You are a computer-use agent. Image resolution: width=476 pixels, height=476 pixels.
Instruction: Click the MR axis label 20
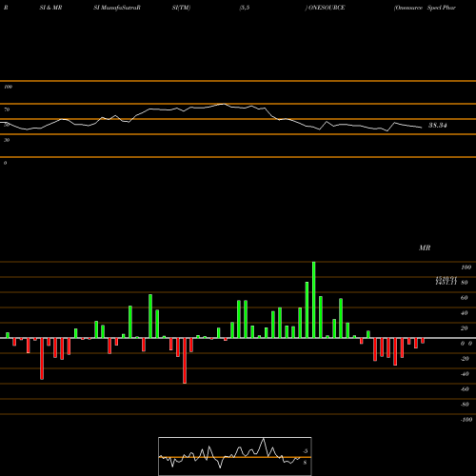click(x=464, y=328)
